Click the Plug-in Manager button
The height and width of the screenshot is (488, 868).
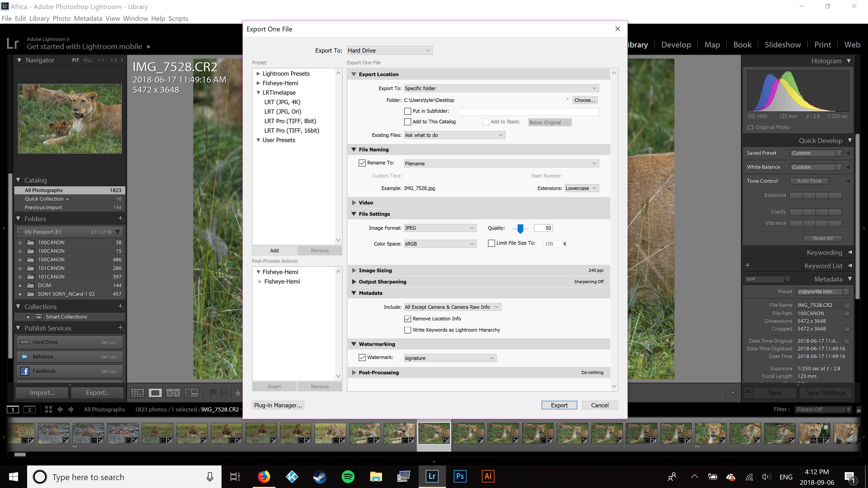pyautogui.click(x=278, y=405)
